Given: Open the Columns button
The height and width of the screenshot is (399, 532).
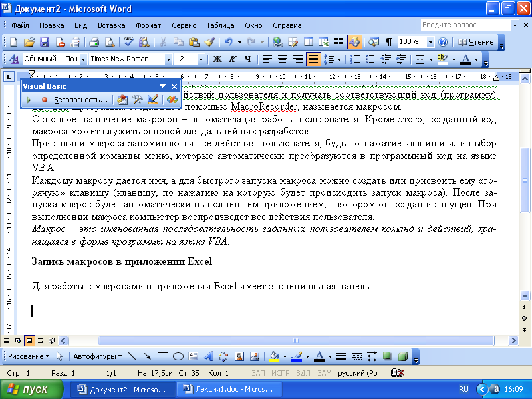Looking at the screenshot, I should pos(338,42).
